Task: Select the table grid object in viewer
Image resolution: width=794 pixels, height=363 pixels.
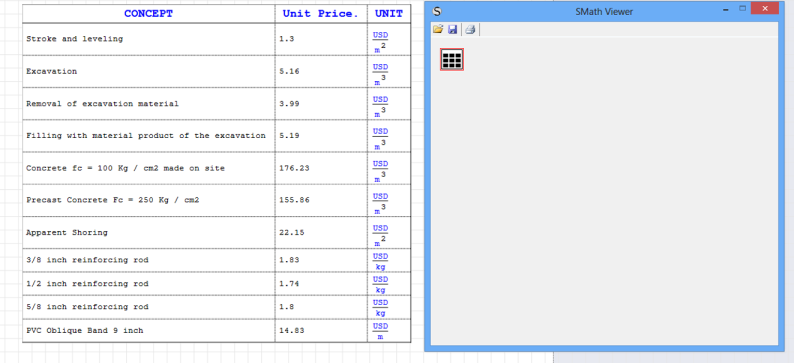Action: click(x=452, y=60)
